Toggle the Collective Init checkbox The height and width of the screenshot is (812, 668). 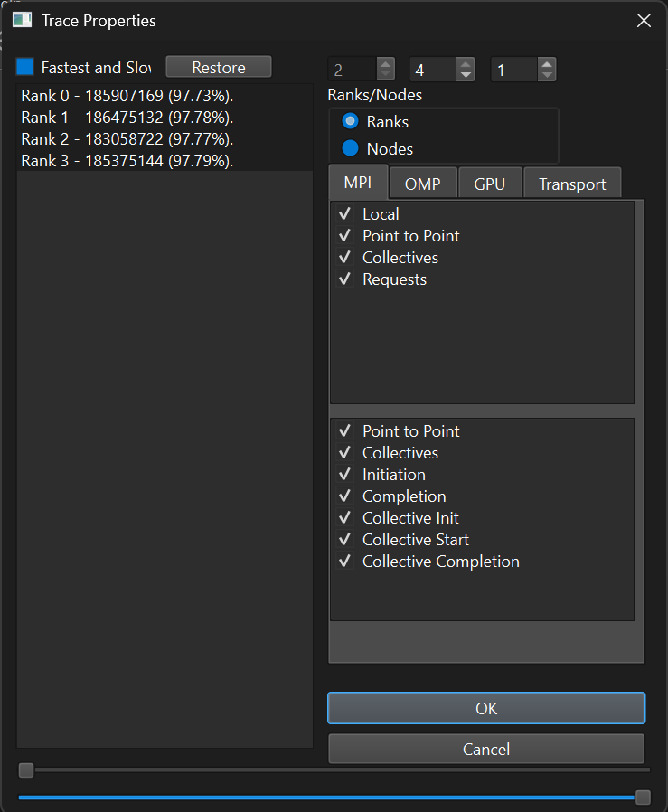[x=344, y=517]
